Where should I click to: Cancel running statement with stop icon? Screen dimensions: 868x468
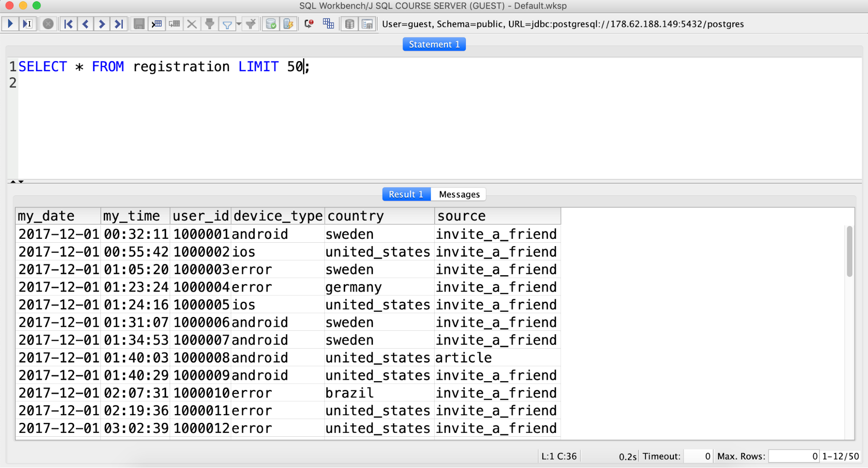click(48, 24)
